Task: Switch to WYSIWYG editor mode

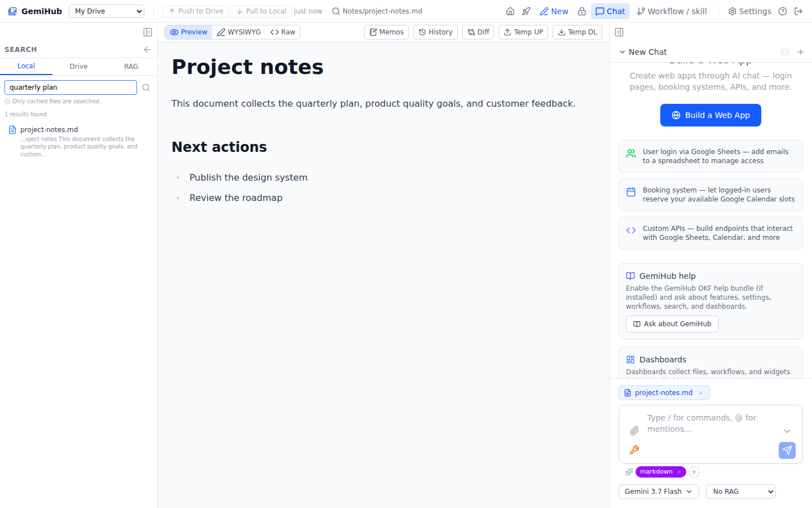Action: [239, 32]
